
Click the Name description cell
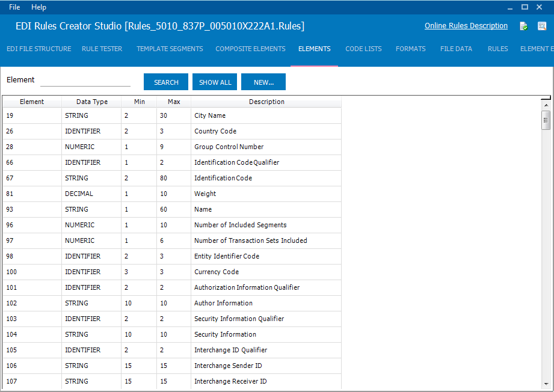[x=266, y=209]
